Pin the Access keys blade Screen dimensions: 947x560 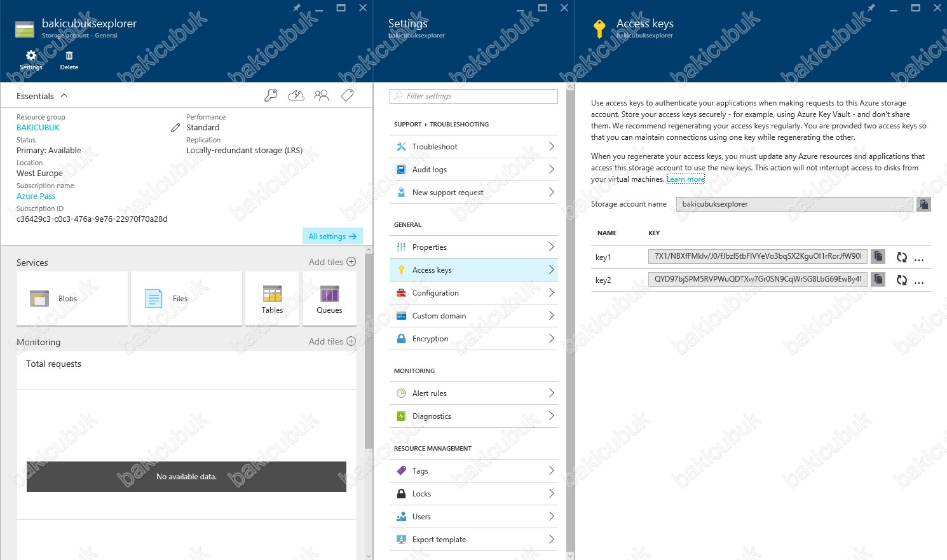click(871, 8)
